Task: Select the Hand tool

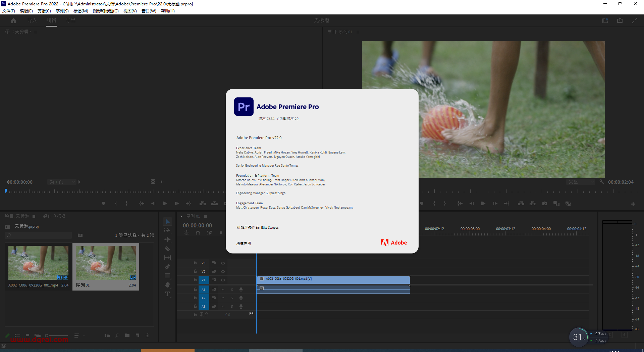Action: point(167,284)
